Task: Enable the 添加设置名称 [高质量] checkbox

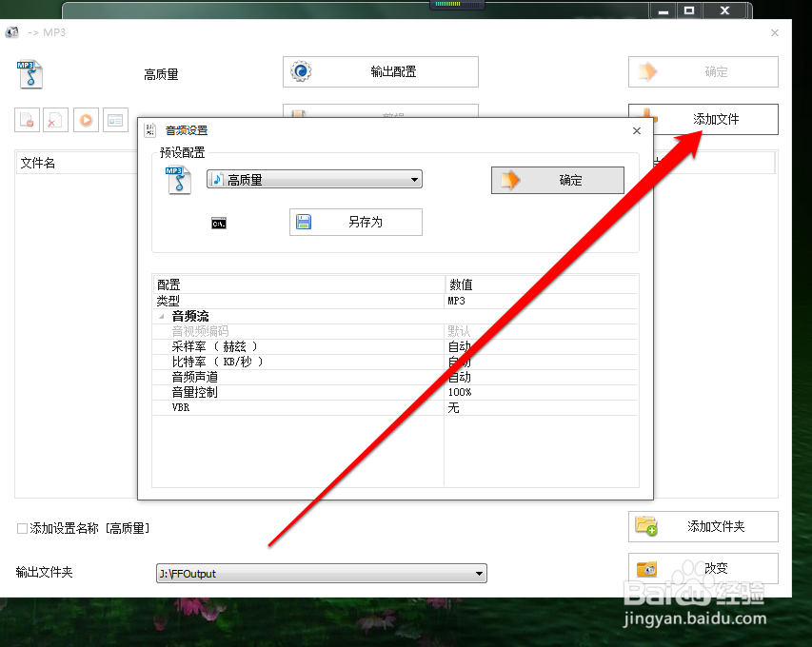Action: coord(22,527)
